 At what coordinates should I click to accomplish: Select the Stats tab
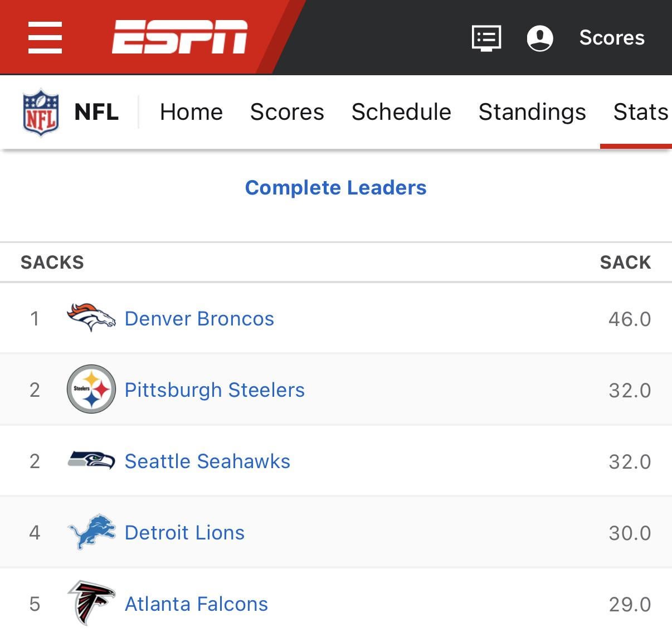[x=640, y=112]
